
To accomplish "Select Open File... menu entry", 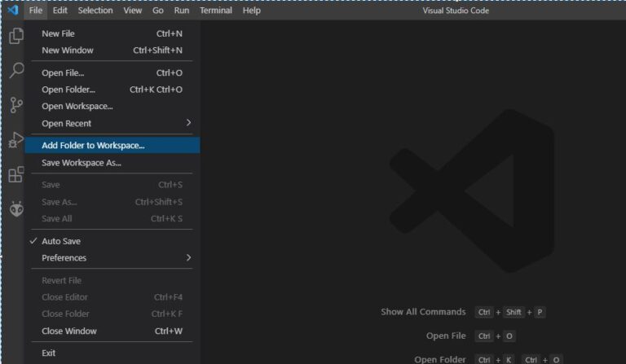I will pos(112,73).
